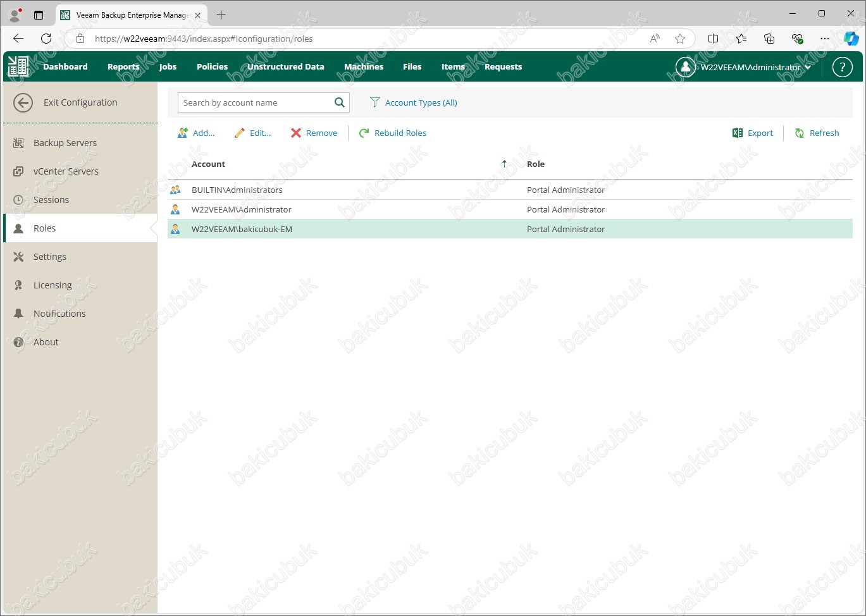Click the BUILTIN\Administrators group icon
Image resolution: width=866 pixels, height=616 pixels.
click(175, 190)
